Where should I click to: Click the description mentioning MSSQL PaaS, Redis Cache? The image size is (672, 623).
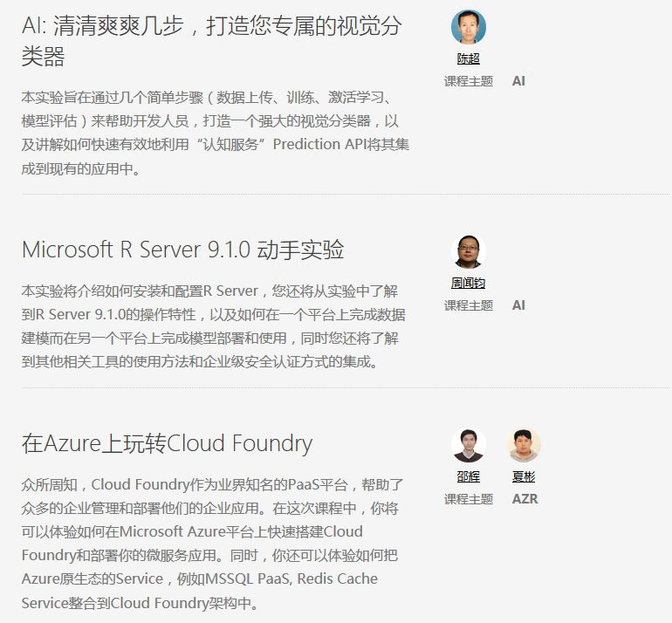click(x=213, y=544)
